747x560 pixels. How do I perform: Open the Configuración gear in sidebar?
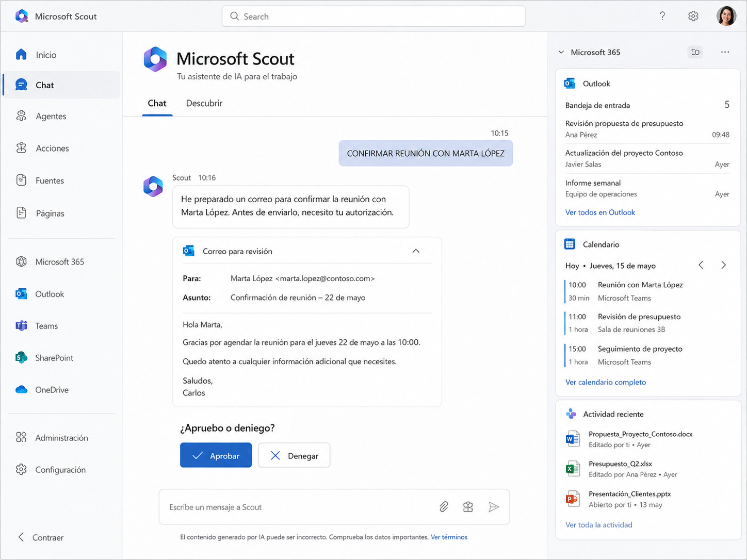click(21, 470)
